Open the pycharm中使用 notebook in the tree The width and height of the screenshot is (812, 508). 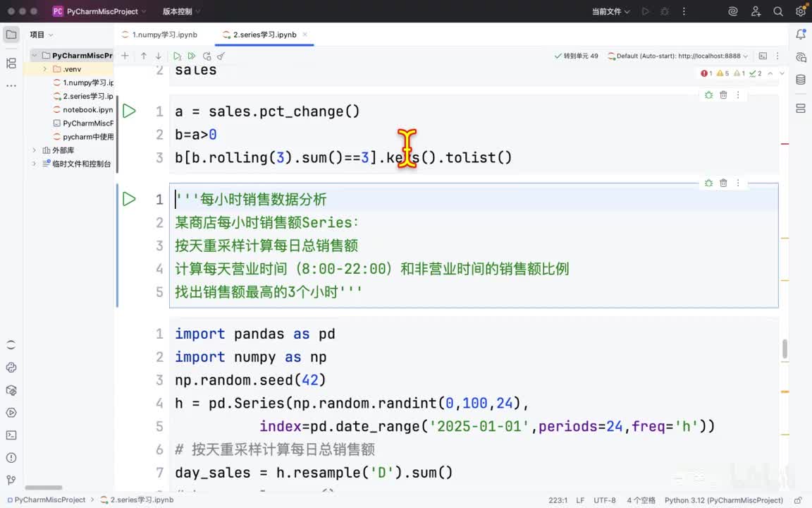83,137
